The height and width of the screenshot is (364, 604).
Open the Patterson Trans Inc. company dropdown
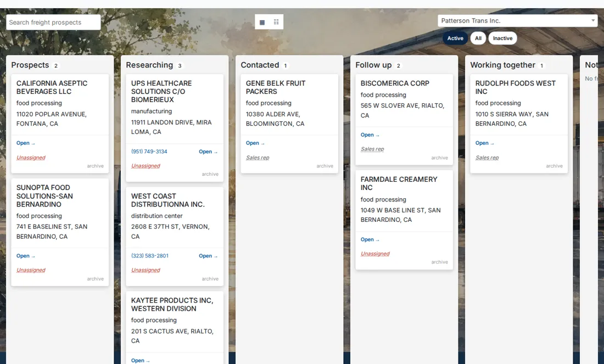[x=517, y=21]
